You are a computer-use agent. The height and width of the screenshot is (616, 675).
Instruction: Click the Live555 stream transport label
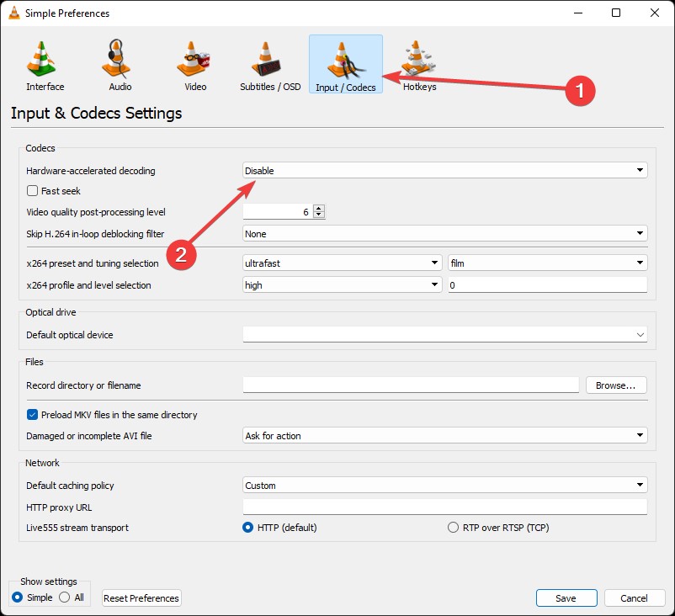tap(77, 528)
